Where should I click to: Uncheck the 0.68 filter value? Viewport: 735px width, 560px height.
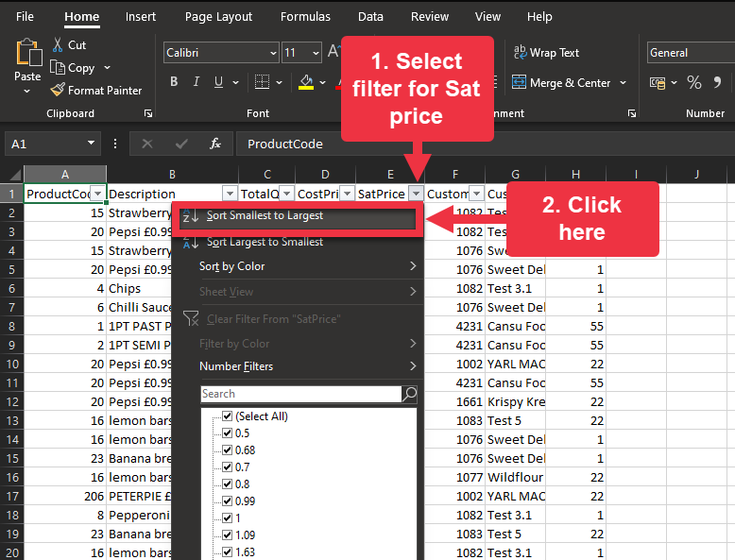(x=228, y=450)
